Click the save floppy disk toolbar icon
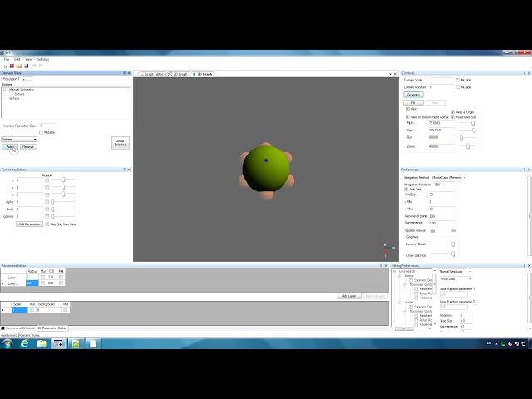This screenshot has height=399, width=532. tap(26, 66)
